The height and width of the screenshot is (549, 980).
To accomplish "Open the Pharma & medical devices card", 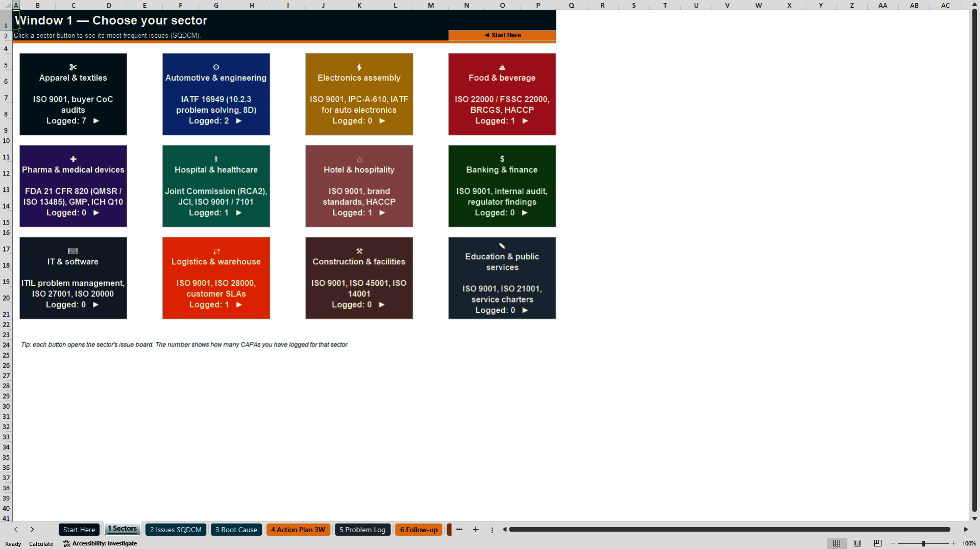I will point(73,186).
